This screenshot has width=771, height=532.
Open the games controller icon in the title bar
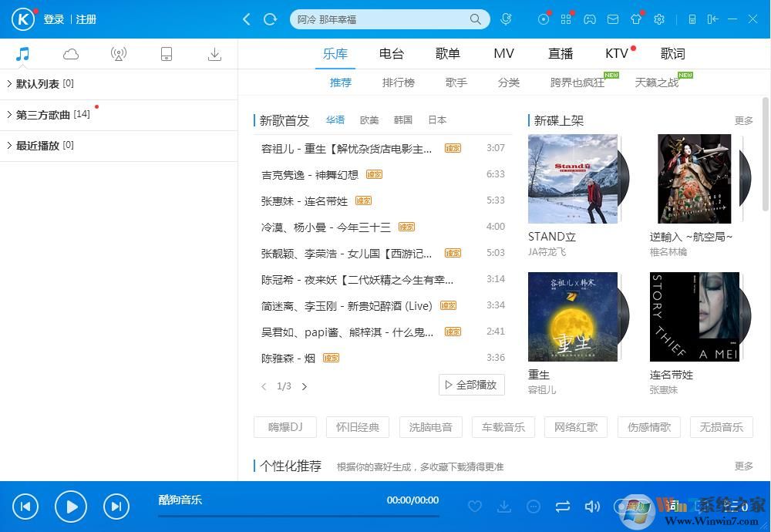click(x=589, y=19)
